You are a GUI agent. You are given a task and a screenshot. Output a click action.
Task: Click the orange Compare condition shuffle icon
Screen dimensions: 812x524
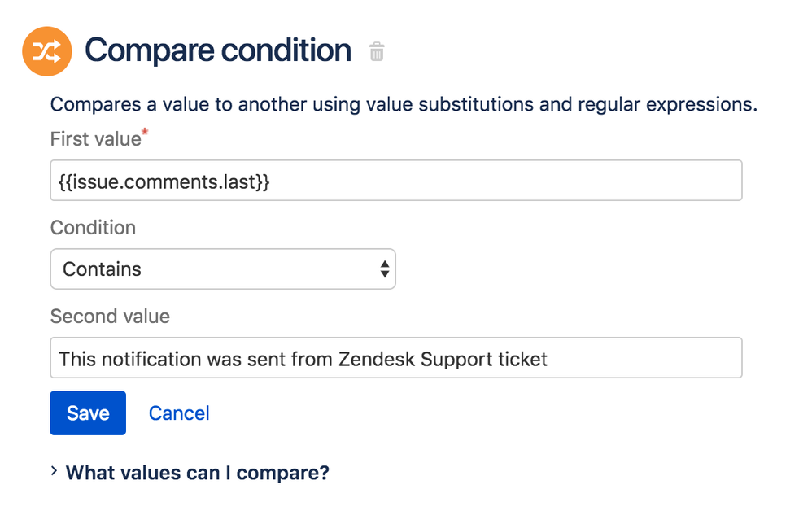[47, 51]
